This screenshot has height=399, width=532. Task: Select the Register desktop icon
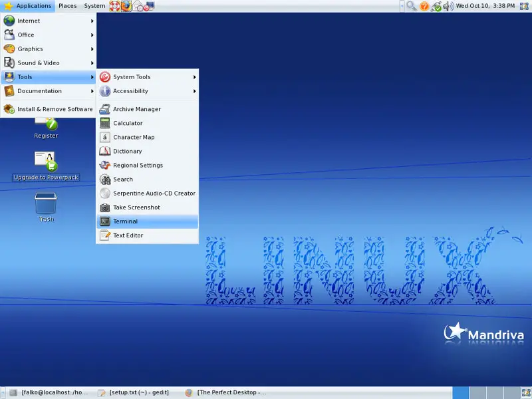pyautogui.click(x=46, y=128)
